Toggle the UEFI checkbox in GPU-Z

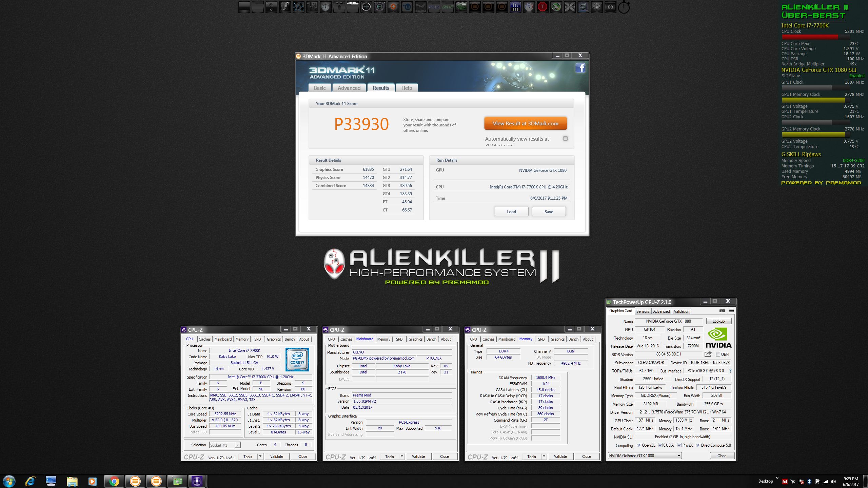click(718, 354)
